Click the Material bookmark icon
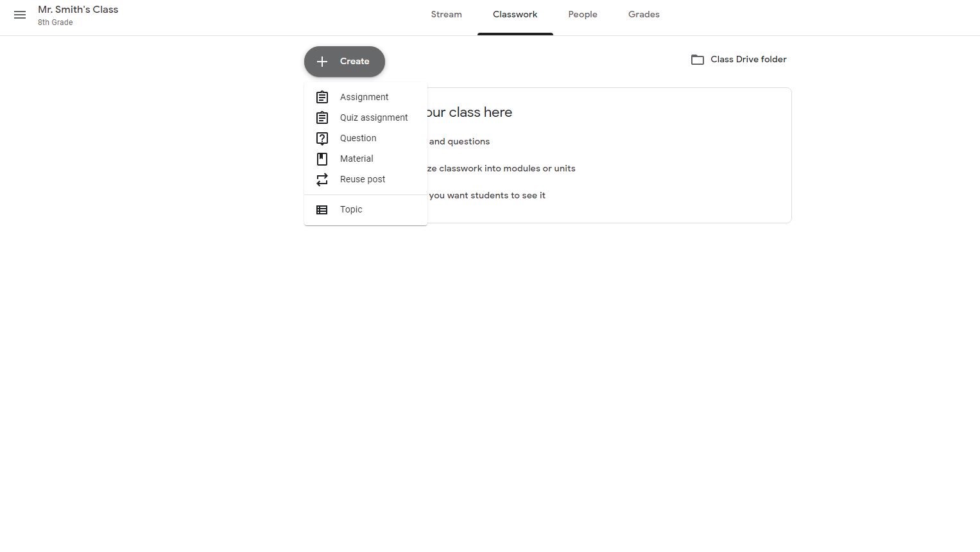Image resolution: width=980 pixels, height=552 pixels. tap(322, 159)
